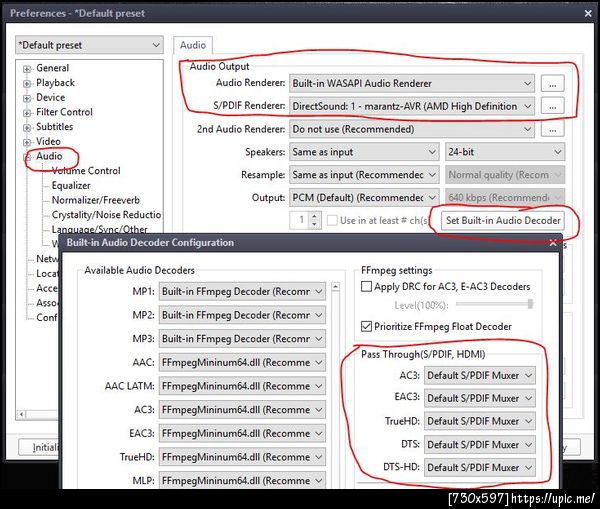Open TrueHD pass through muxer dropdown
This screenshot has height=509, width=600.
(x=480, y=421)
